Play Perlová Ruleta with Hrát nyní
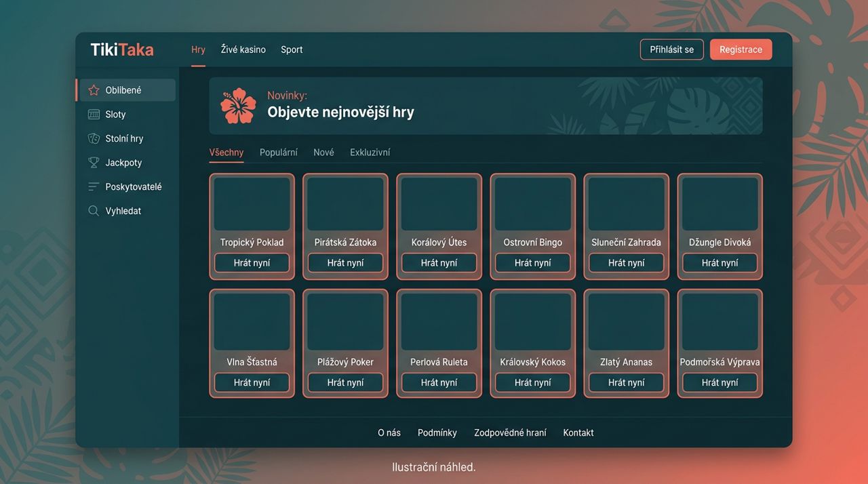 (x=439, y=382)
